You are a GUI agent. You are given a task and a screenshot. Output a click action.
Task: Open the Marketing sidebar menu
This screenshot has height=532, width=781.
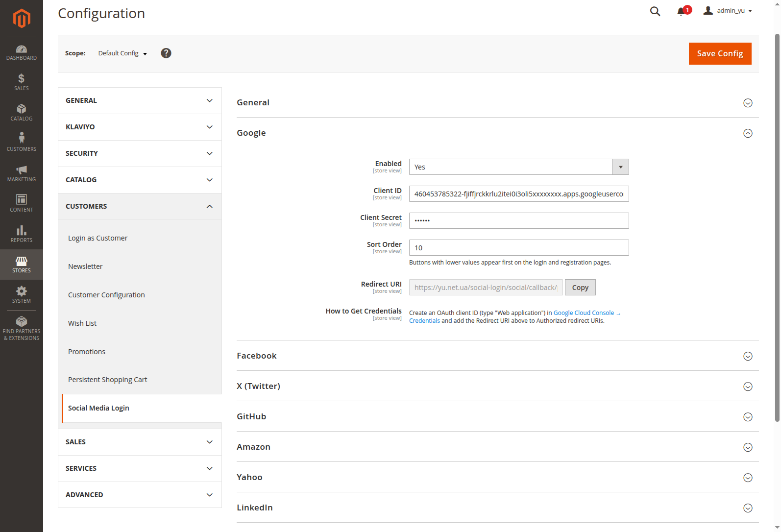click(22, 173)
